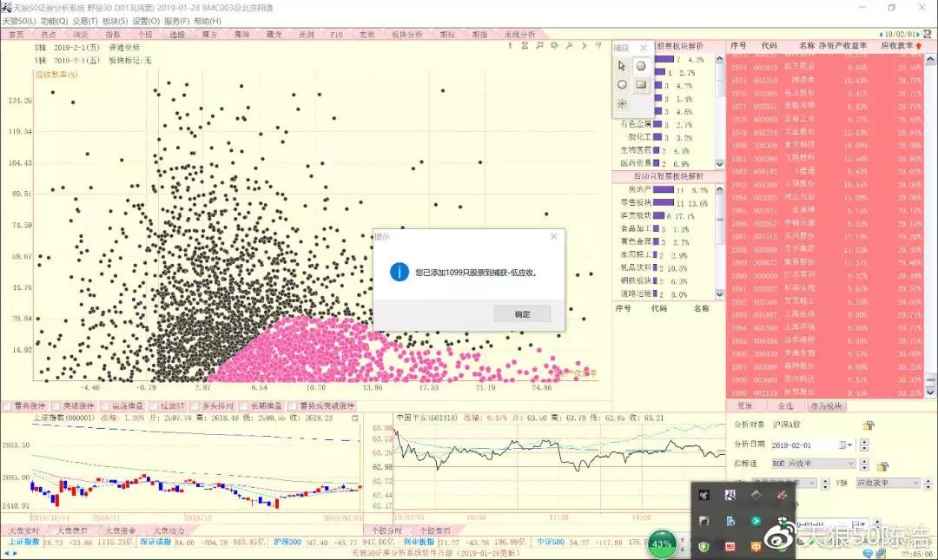Click the starburst capture tool icon

(x=622, y=103)
